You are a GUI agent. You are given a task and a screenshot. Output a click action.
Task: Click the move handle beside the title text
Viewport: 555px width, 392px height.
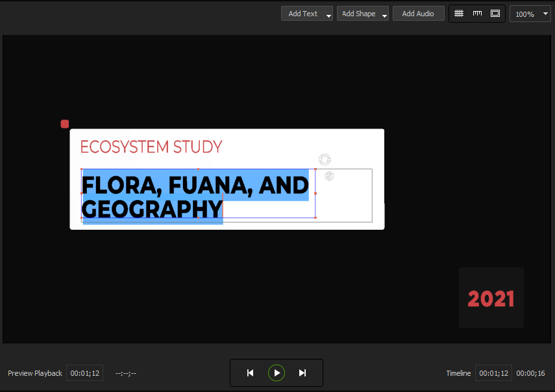[x=329, y=176]
